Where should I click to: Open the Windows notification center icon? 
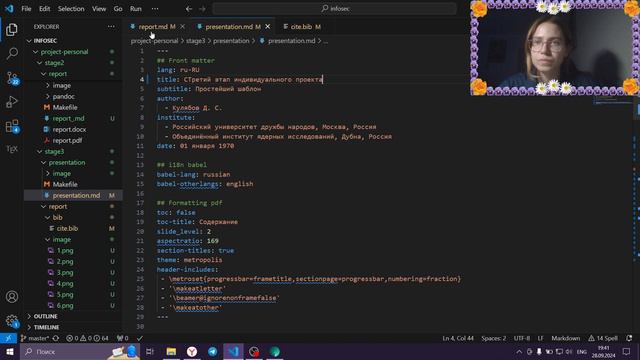[x=627, y=351]
